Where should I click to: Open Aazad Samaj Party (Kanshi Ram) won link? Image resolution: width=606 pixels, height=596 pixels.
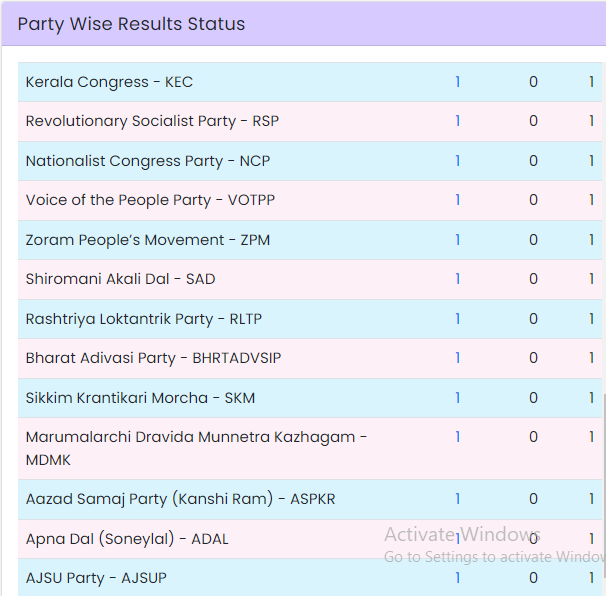458,499
